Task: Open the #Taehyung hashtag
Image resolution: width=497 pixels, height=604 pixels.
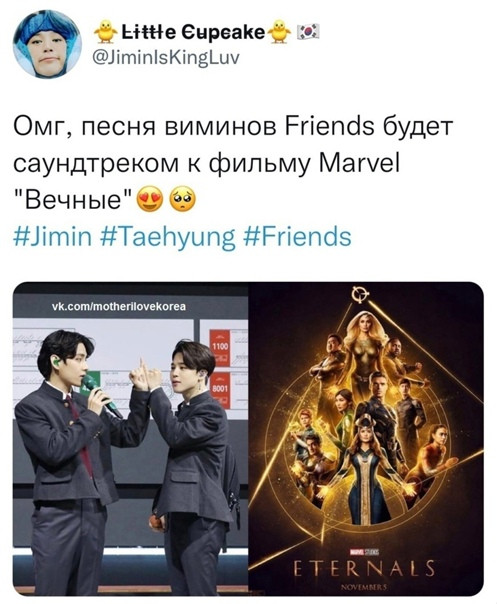Action: coord(168,238)
